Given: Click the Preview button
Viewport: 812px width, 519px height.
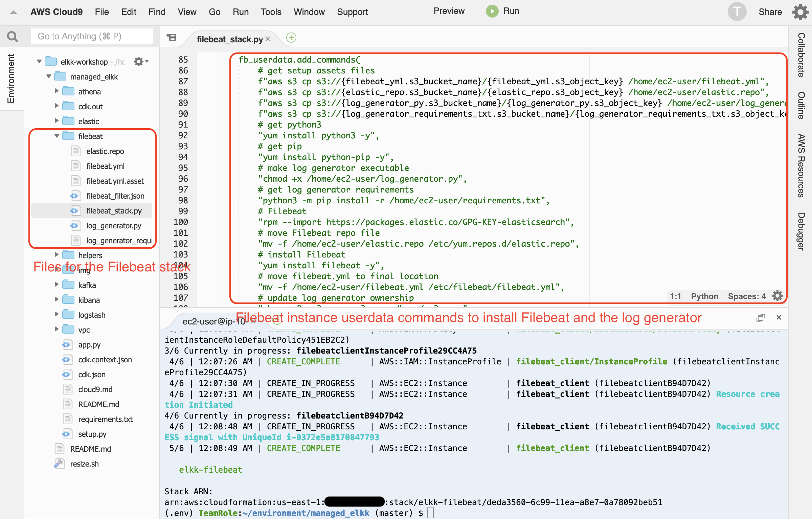Looking at the screenshot, I should (449, 11).
